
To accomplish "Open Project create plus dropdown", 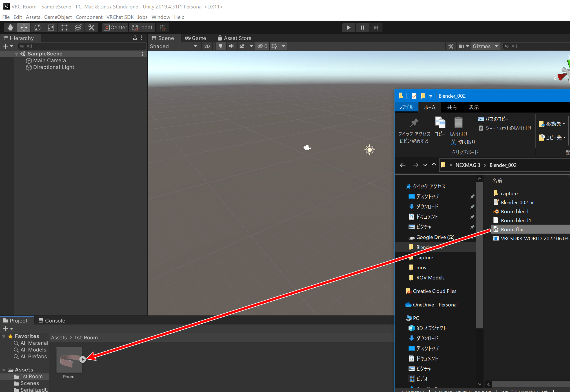I will click(x=8, y=328).
